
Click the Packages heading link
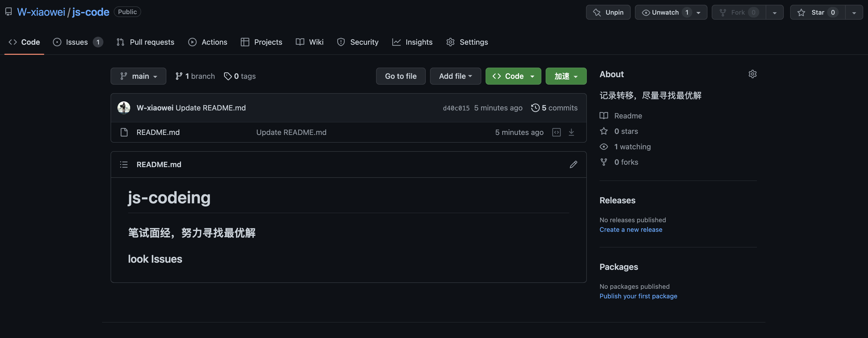[x=619, y=267]
